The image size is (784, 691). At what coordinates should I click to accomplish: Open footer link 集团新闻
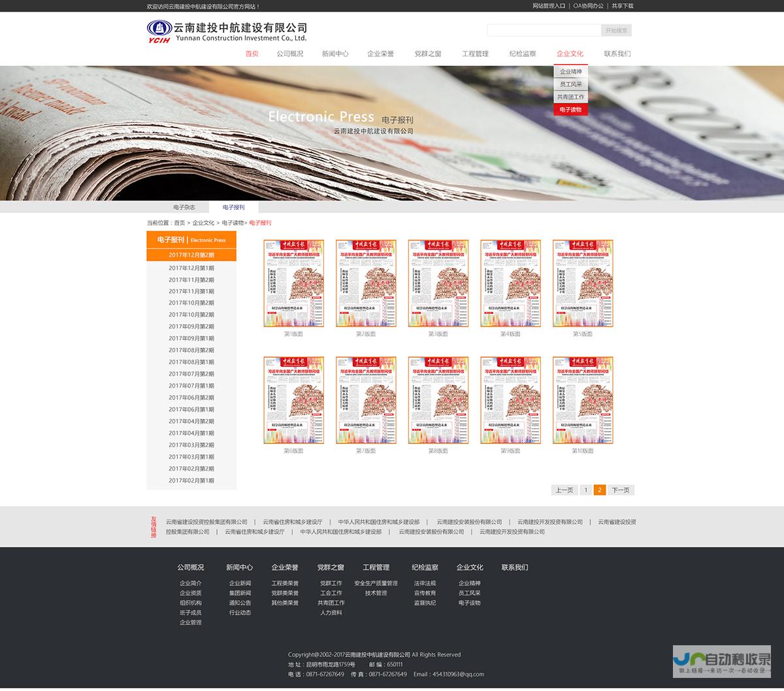pyautogui.click(x=240, y=593)
